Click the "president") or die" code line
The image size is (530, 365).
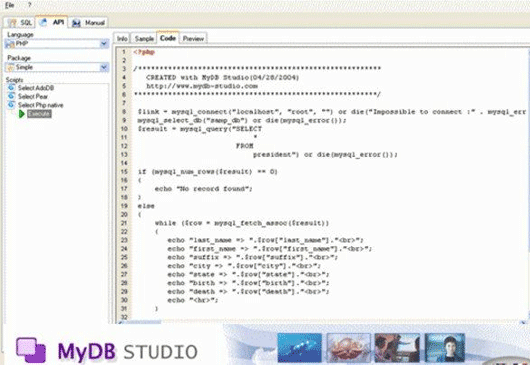coord(325,154)
